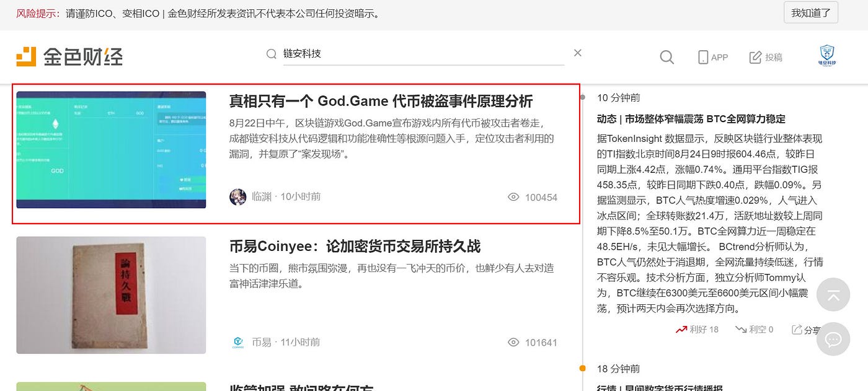Open news flash 动态 | 市场整体窄幅震荡 BTC全网算力稳定
This screenshot has height=391, width=868.
click(691, 118)
